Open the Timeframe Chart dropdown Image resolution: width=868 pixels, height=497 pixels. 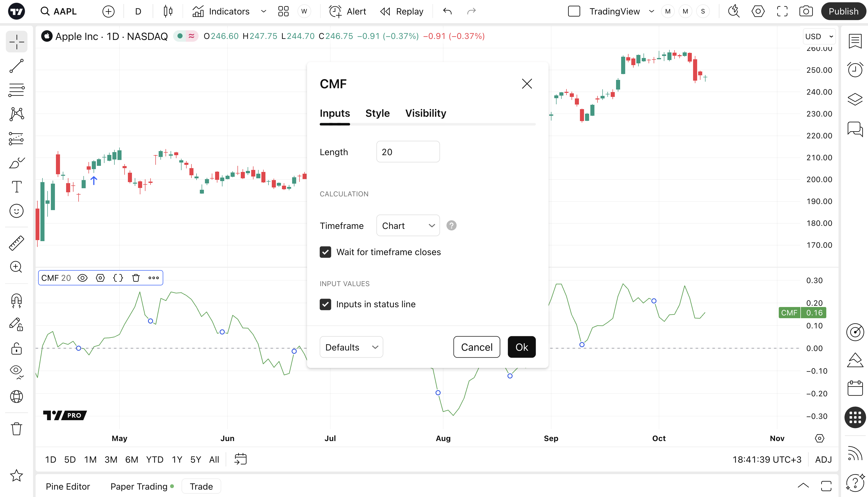[x=408, y=226]
